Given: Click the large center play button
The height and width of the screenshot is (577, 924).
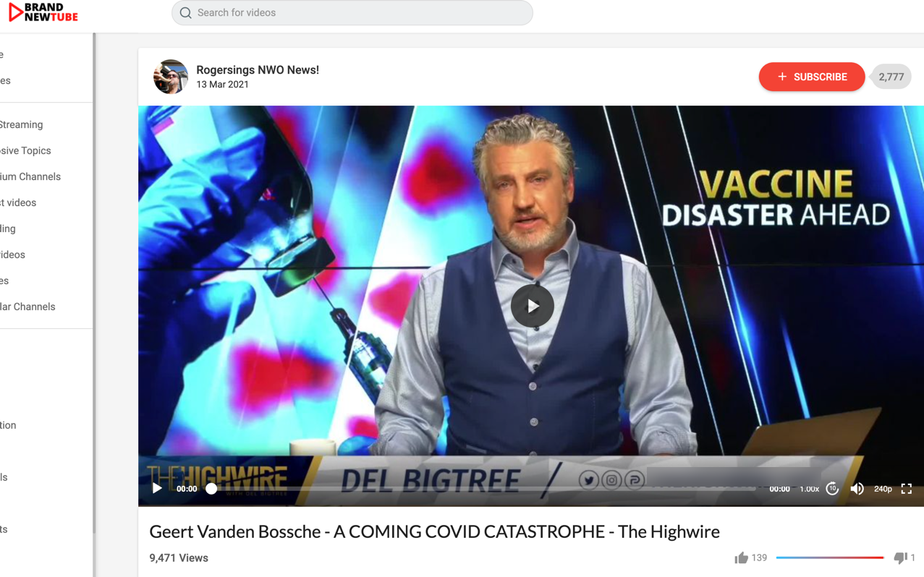Looking at the screenshot, I should (533, 306).
